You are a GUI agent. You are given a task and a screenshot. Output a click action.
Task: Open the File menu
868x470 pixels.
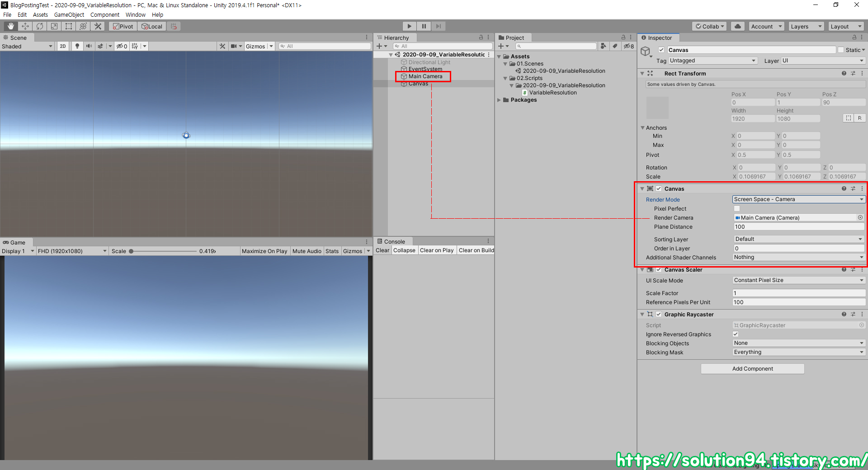pyautogui.click(x=7, y=14)
